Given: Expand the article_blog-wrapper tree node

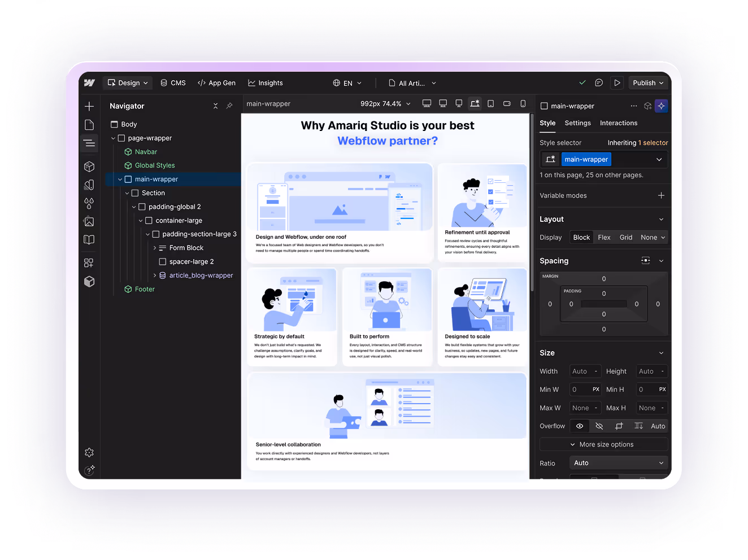Looking at the screenshot, I should coord(155,275).
